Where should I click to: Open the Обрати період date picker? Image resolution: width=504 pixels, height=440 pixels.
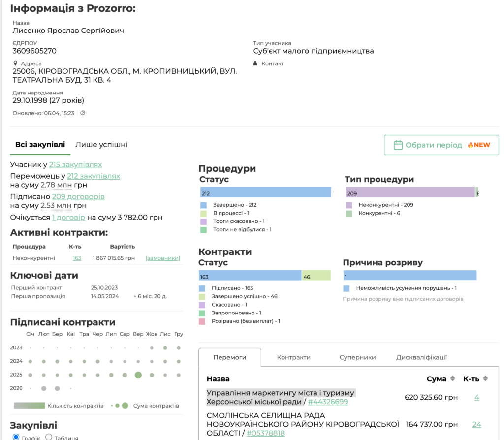tap(441, 145)
